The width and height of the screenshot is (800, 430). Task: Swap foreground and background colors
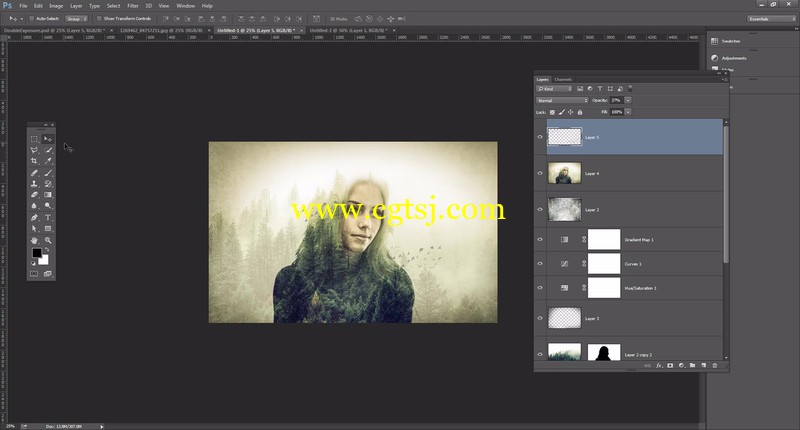[x=47, y=250]
